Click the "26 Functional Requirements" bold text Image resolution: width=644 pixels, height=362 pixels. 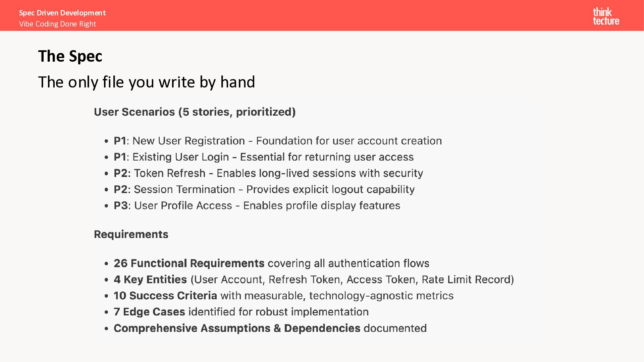189,263
